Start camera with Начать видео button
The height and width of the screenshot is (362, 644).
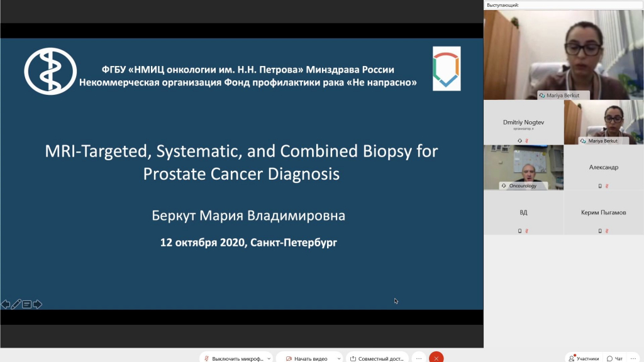tap(307, 358)
